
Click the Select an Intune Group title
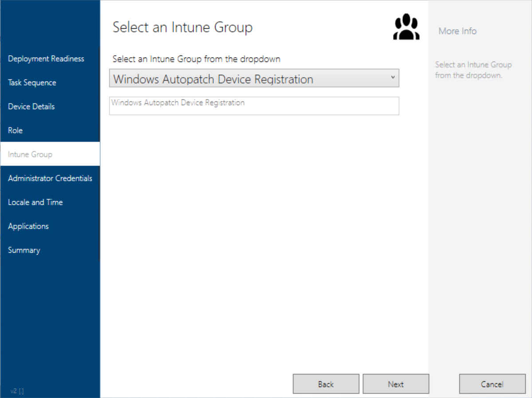point(182,27)
